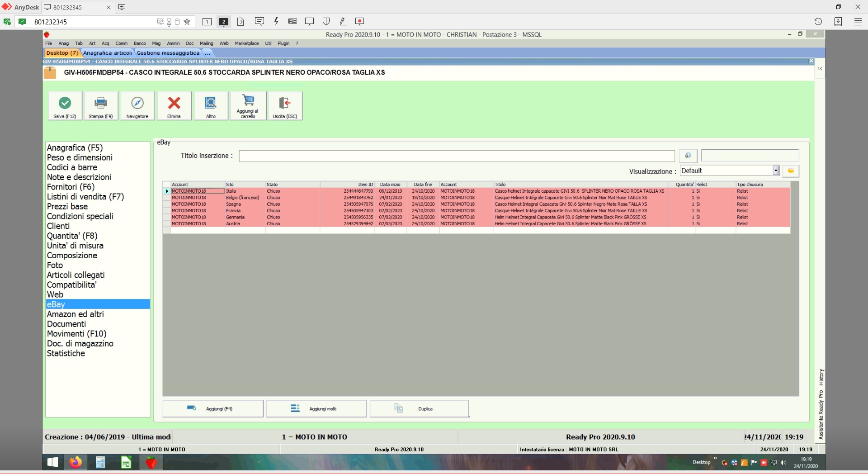Click the AnyDesk remote address field
868x474 pixels.
pos(93,22)
